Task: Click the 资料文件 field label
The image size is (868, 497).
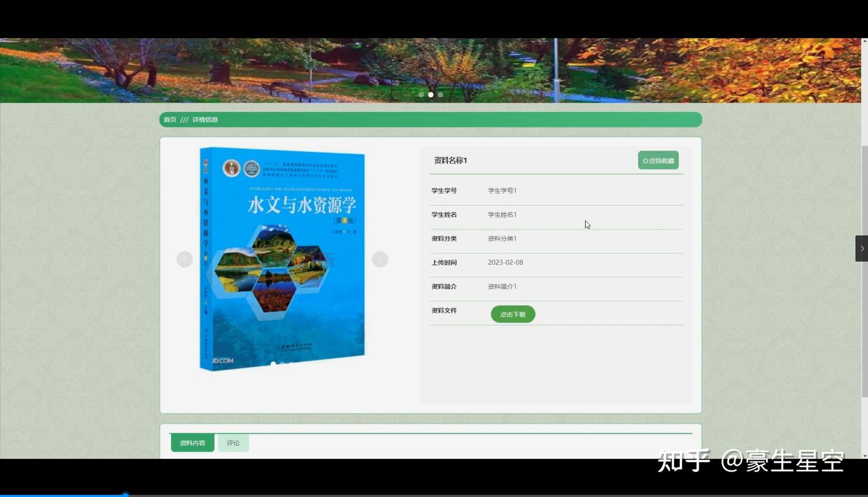Action: 444,311
